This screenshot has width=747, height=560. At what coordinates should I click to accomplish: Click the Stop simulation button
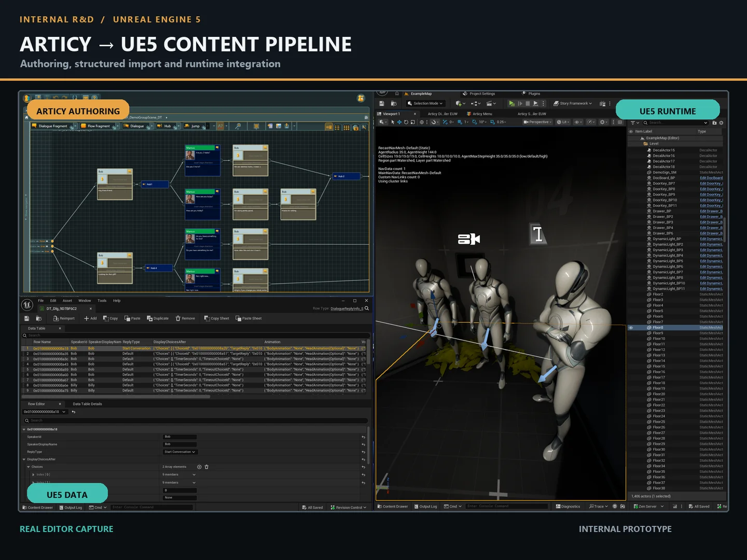click(x=528, y=104)
